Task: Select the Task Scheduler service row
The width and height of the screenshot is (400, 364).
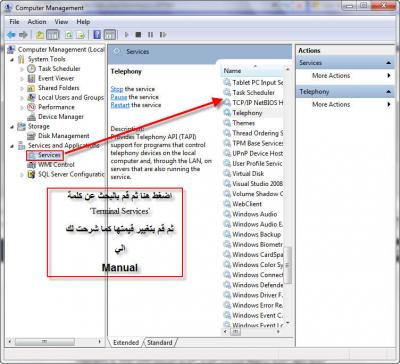Action: coord(253,93)
